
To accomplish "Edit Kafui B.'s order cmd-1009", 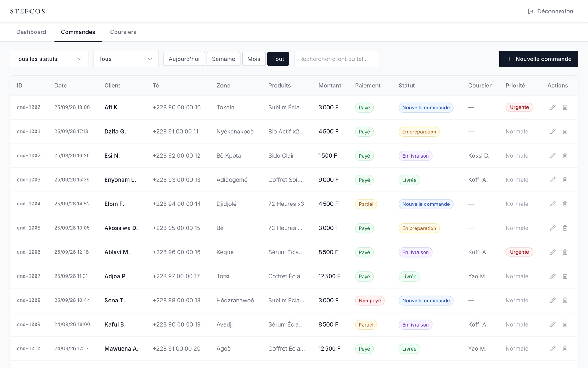I will pyautogui.click(x=553, y=324).
